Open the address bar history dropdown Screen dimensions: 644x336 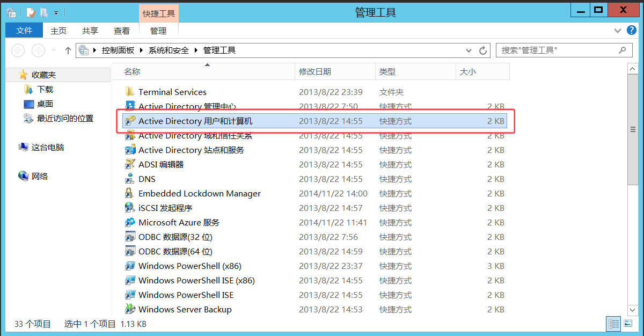point(470,50)
